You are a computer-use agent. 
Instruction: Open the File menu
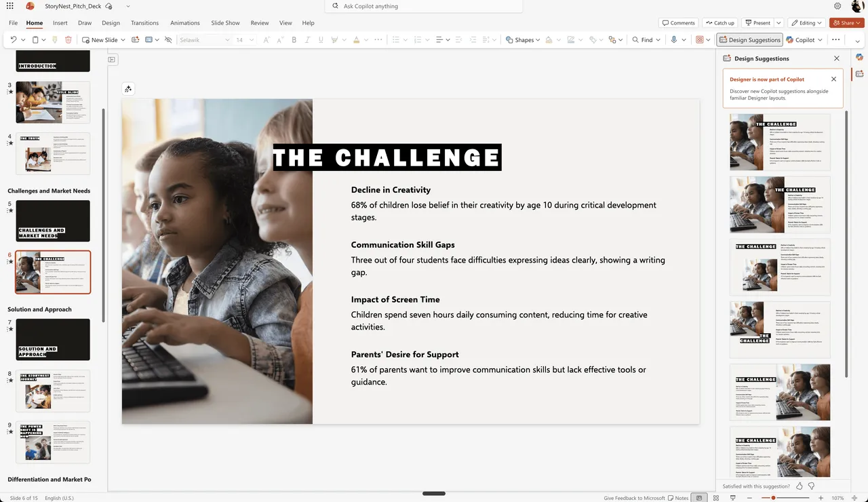(14, 23)
